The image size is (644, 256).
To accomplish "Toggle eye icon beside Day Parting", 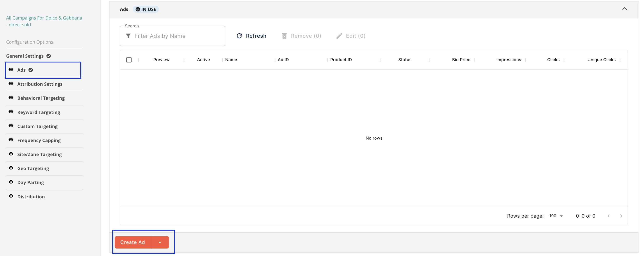I will [x=11, y=182].
